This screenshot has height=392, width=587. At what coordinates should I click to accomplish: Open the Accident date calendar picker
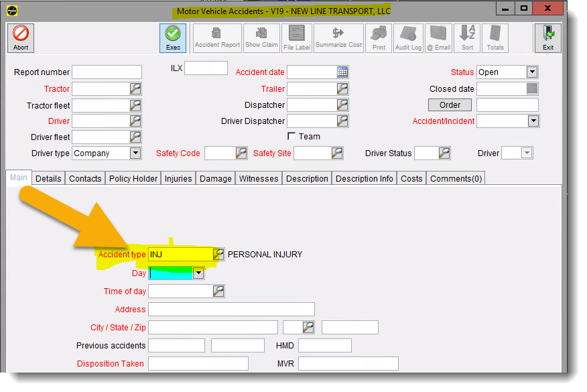[x=342, y=72]
